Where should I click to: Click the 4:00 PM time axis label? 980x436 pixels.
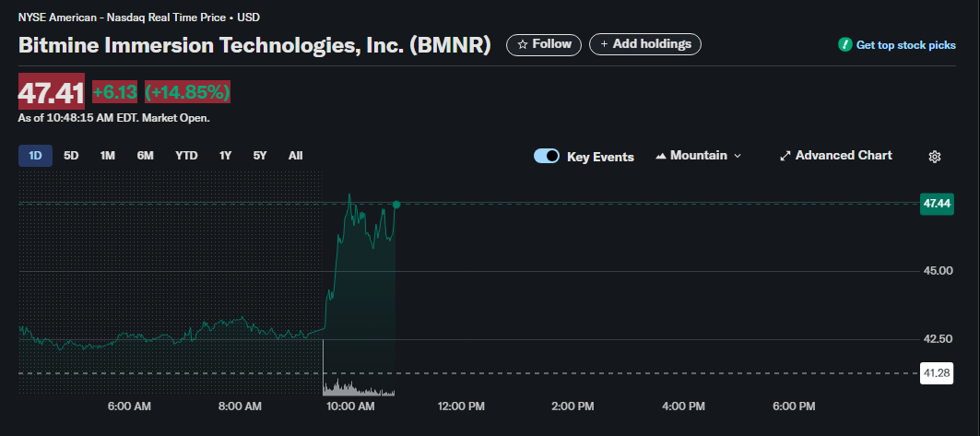click(x=683, y=407)
